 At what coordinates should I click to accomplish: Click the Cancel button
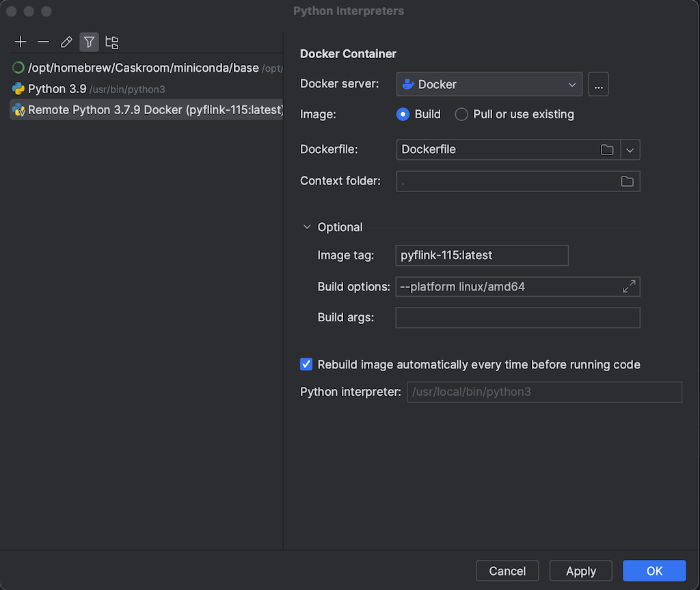tap(507, 571)
